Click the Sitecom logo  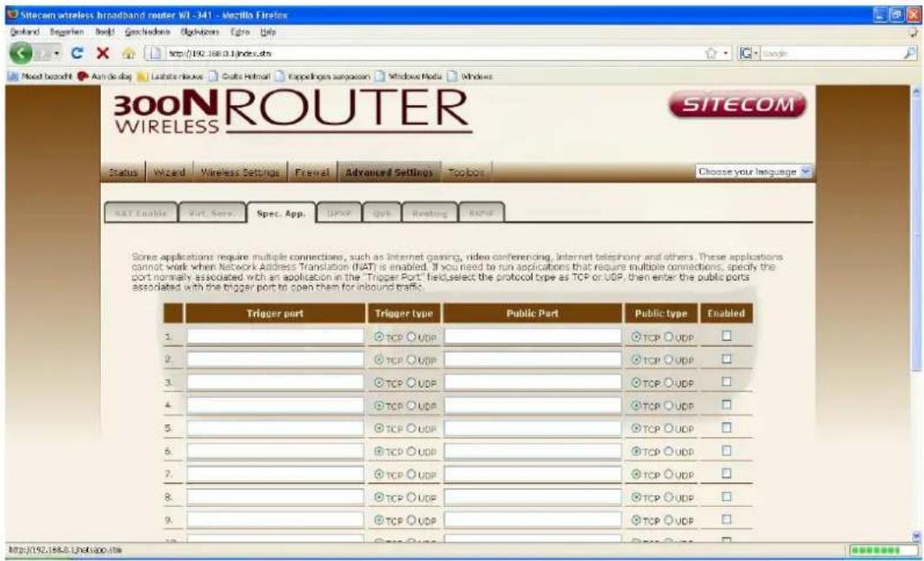[x=738, y=104]
